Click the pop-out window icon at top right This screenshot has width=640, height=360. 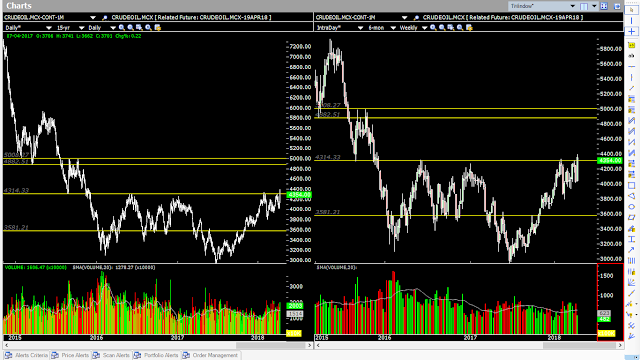coord(617,6)
